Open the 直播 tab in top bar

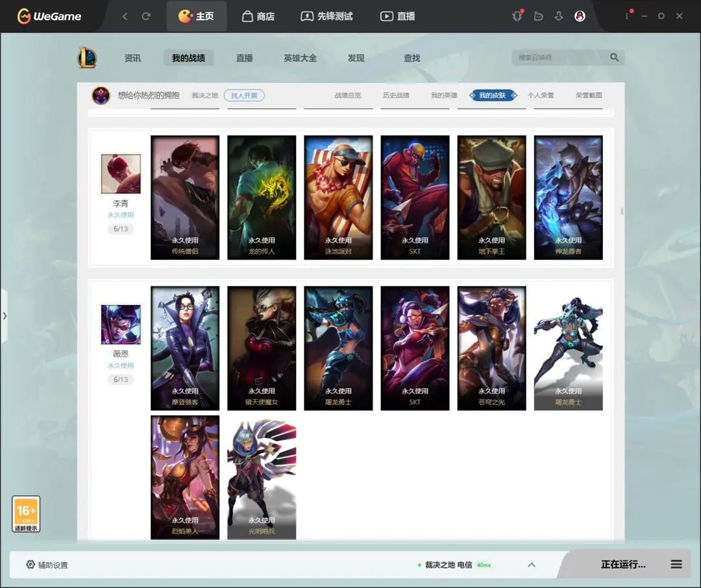[x=397, y=16]
